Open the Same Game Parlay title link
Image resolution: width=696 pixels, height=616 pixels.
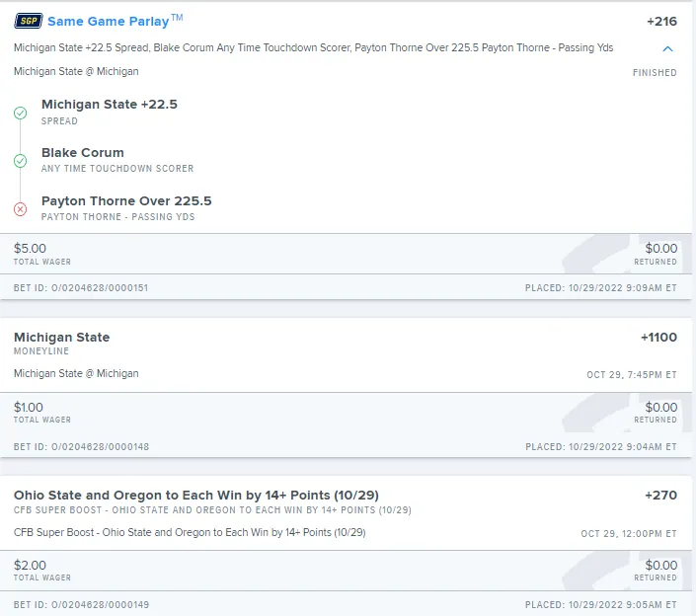pyautogui.click(x=115, y=21)
